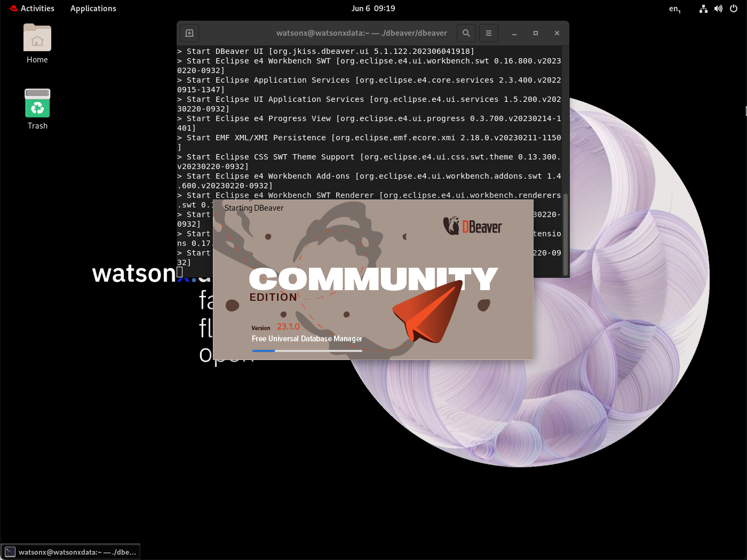Open the en keyboard layout indicator

pyautogui.click(x=675, y=9)
